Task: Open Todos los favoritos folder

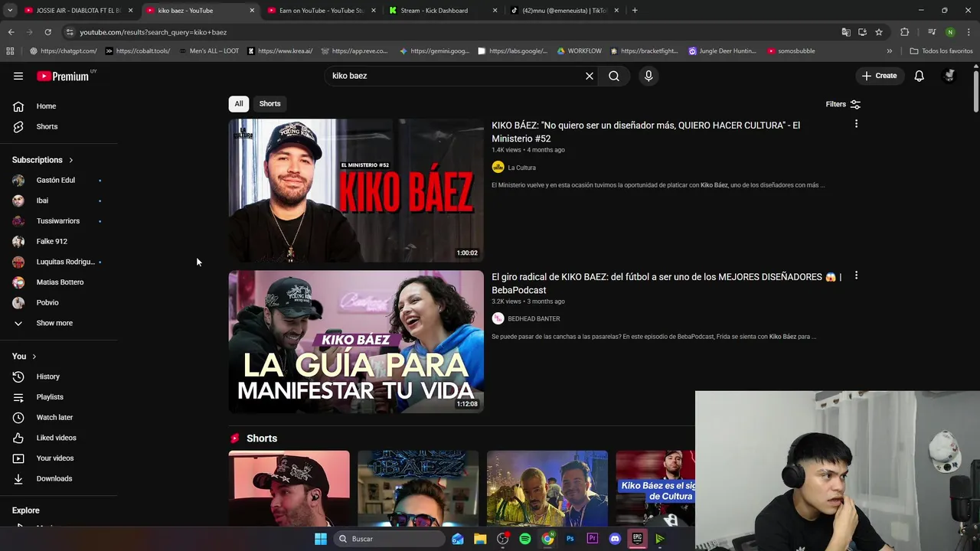Action: (941, 51)
